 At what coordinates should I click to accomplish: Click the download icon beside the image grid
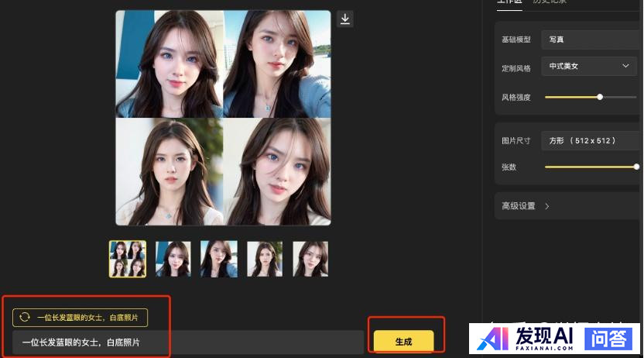point(345,19)
